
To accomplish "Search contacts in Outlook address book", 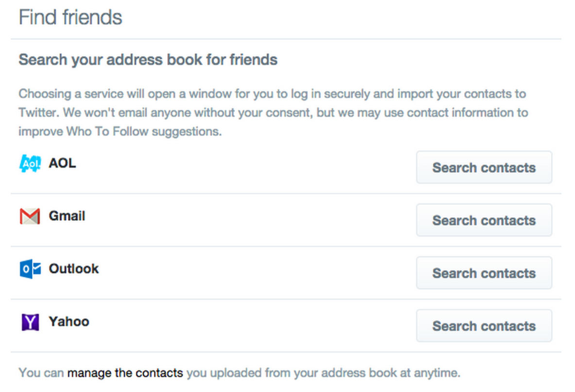I will pos(484,273).
